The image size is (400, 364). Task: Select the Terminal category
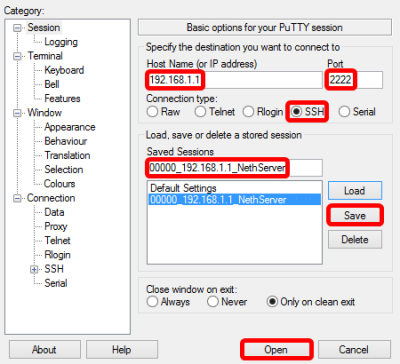point(45,56)
